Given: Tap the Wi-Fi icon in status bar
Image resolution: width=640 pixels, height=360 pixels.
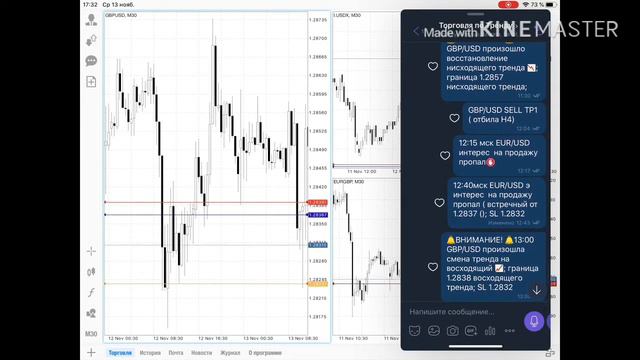Looking at the screenshot, I should (x=526, y=4).
